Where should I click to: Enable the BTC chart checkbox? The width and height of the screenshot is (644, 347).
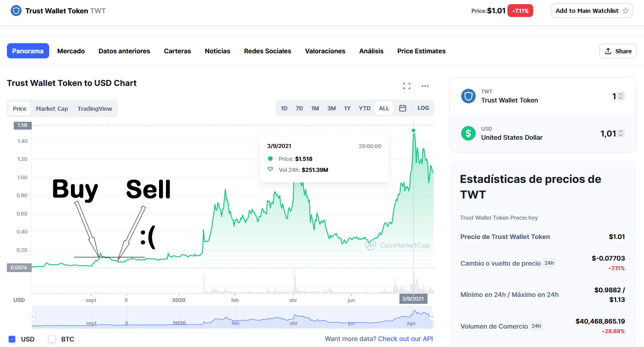click(x=52, y=339)
